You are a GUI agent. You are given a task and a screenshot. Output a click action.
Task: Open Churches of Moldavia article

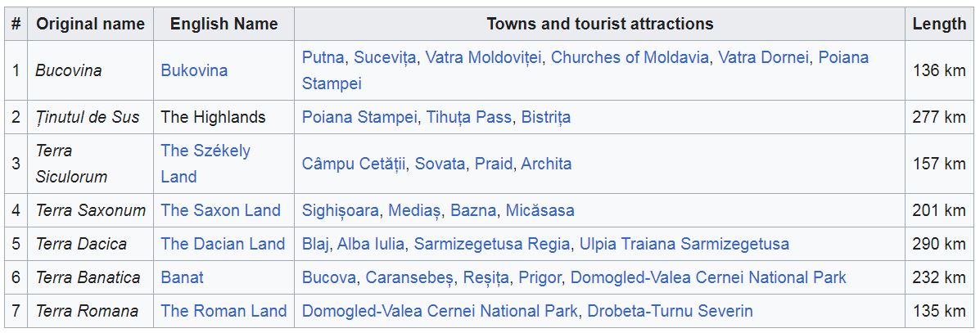pyautogui.click(x=630, y=57)
